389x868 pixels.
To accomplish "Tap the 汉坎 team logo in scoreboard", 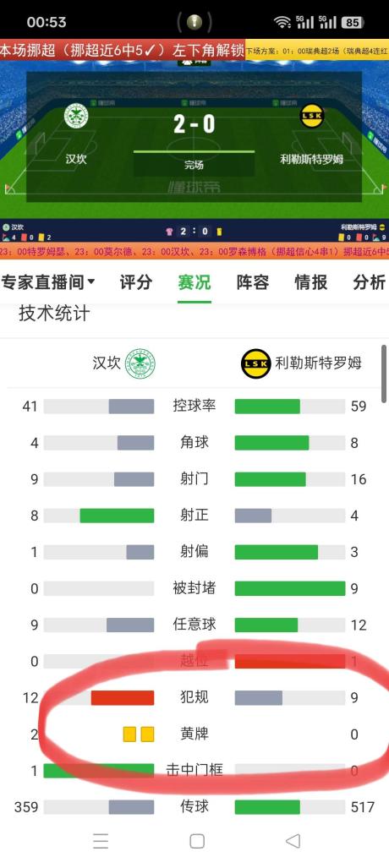I will (x=76, y=116).
